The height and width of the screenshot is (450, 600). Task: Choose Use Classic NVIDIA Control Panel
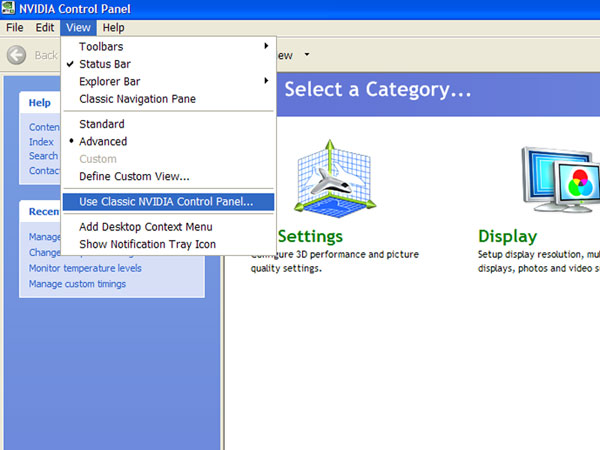(166, 202)
